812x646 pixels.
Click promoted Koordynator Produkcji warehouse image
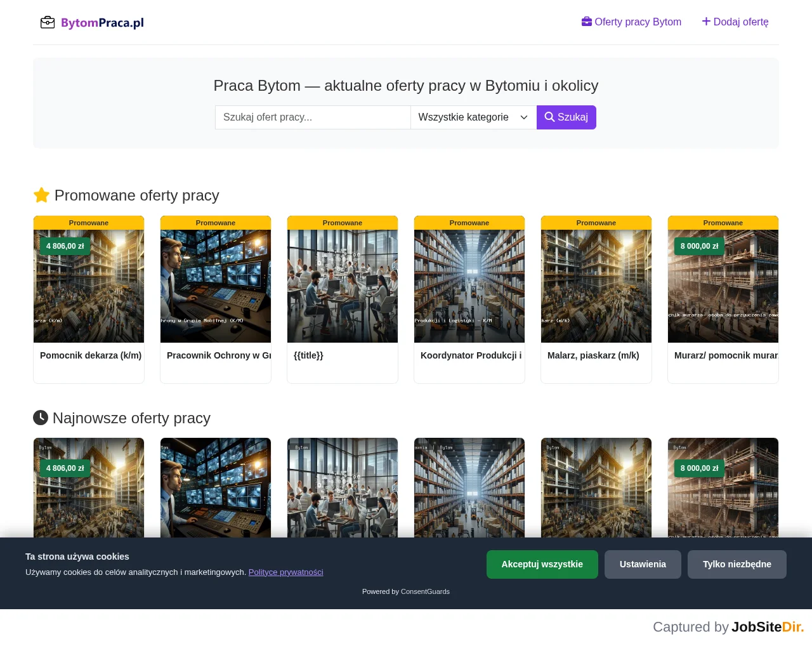tap(469, 286)
